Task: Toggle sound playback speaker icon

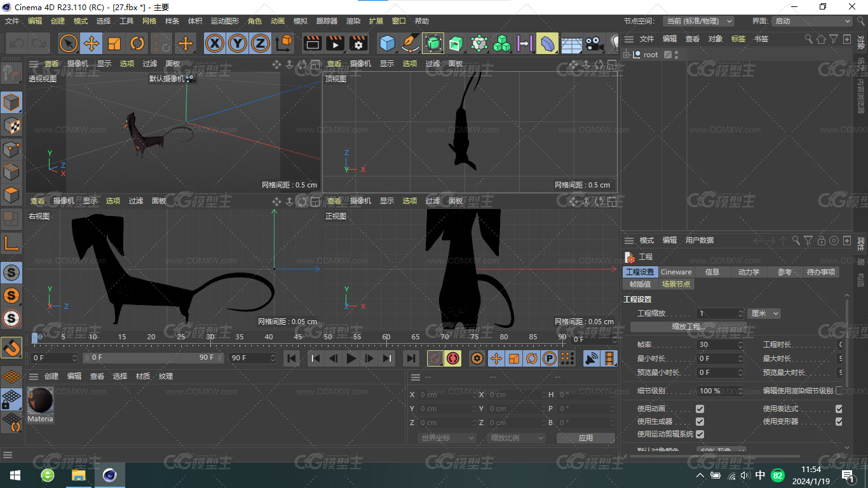Action: 592,358
